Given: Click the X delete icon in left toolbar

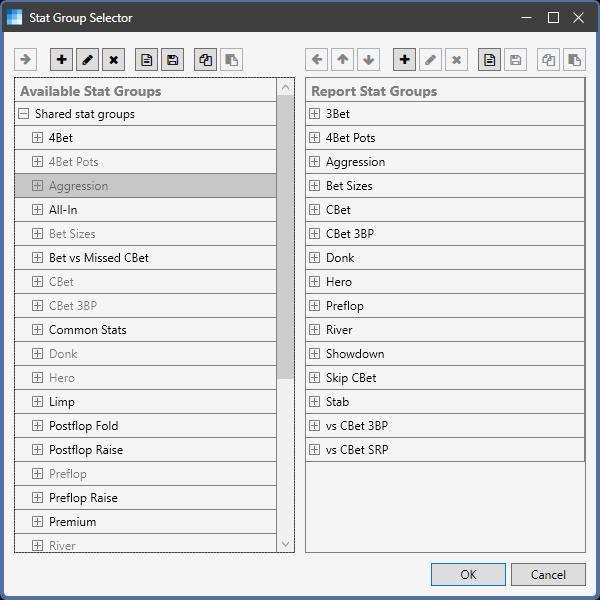Looking at the screenshot, I should pos(113,60).
